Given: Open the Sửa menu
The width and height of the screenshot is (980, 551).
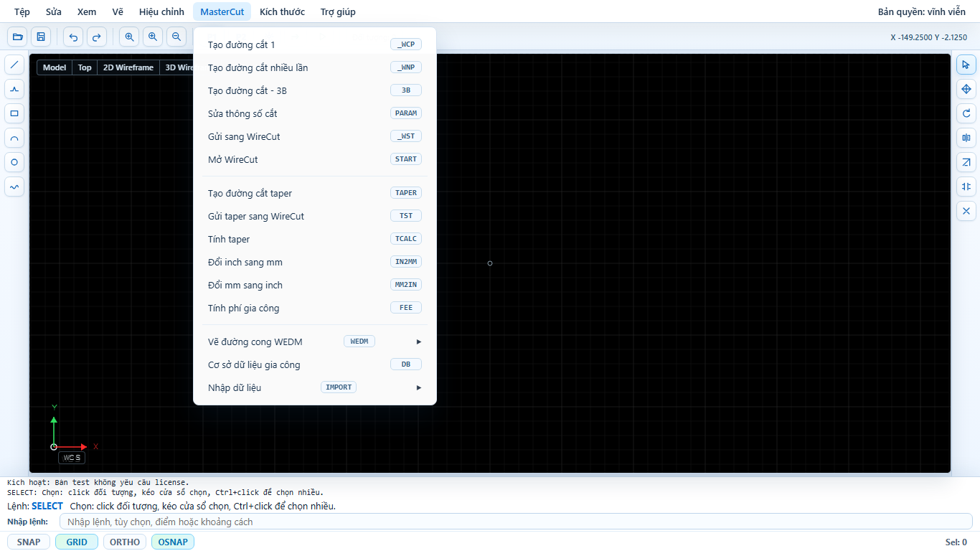Looking at the screenshot, I should pyautogui.click(x=54, y=11).
